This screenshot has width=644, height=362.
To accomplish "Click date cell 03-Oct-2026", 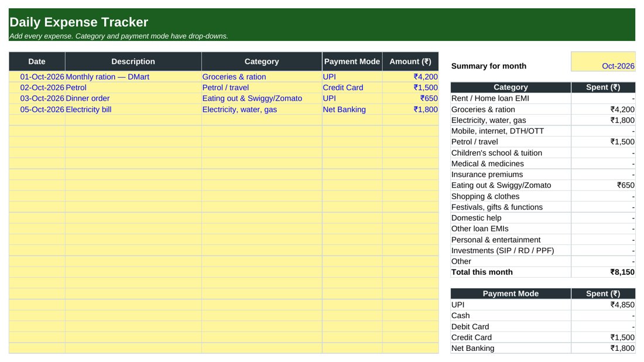I will (37, 98).
